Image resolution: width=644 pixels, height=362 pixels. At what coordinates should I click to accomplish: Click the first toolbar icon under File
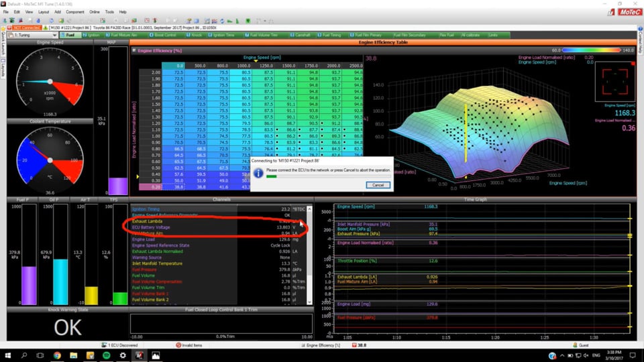(x=5, y=21)
